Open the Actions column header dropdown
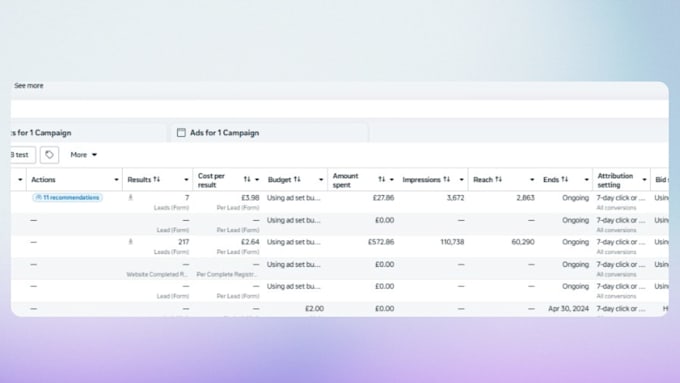 point(116,180)
